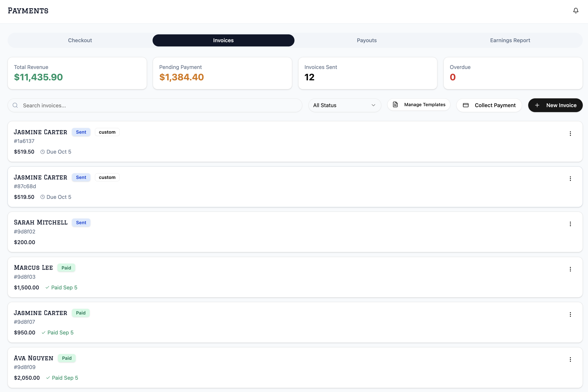
Task: Open the Payouts tab
Action: click(367, 40)
